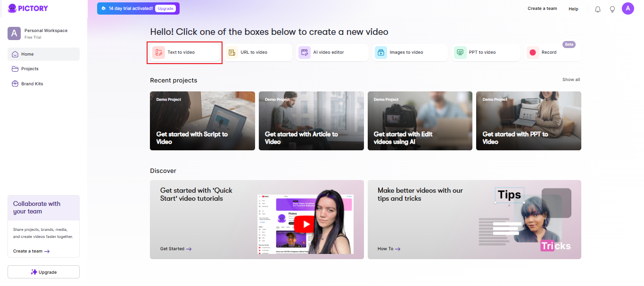Click Create a team in top bar
644x286 pixels.
tap(542, 8)
